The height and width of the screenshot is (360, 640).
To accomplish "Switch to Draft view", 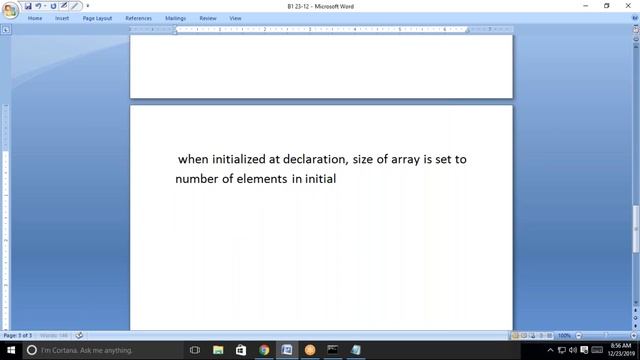I will (550, 336).
